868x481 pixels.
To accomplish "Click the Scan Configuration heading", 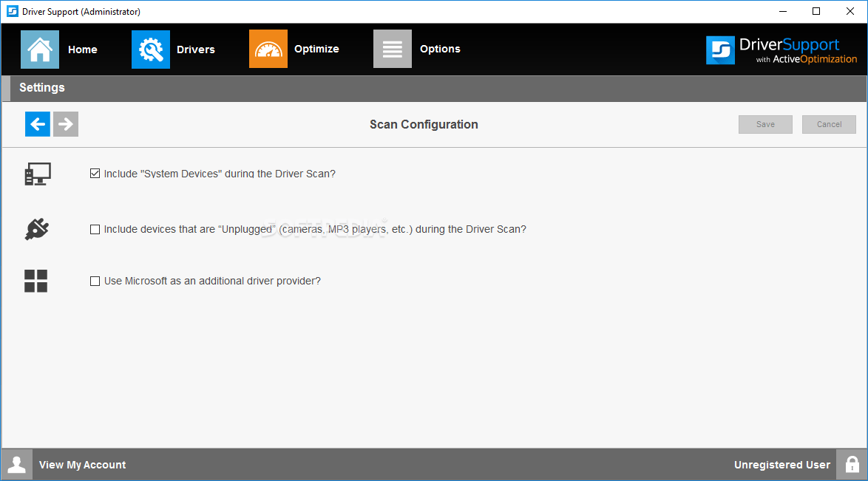I will click(x=424, y=125).
